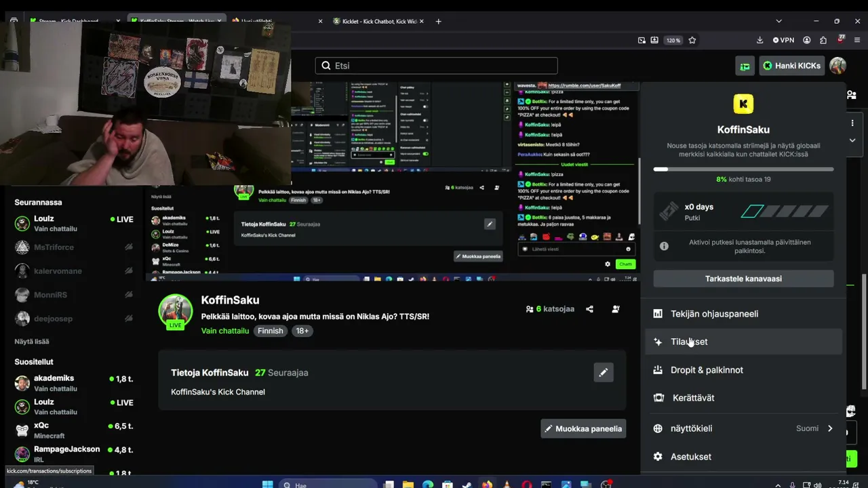The width and height of the screenshot is (868, 488).
Task: Open Loulz channel in Suositellut list
Action: (x=75, y=407)
